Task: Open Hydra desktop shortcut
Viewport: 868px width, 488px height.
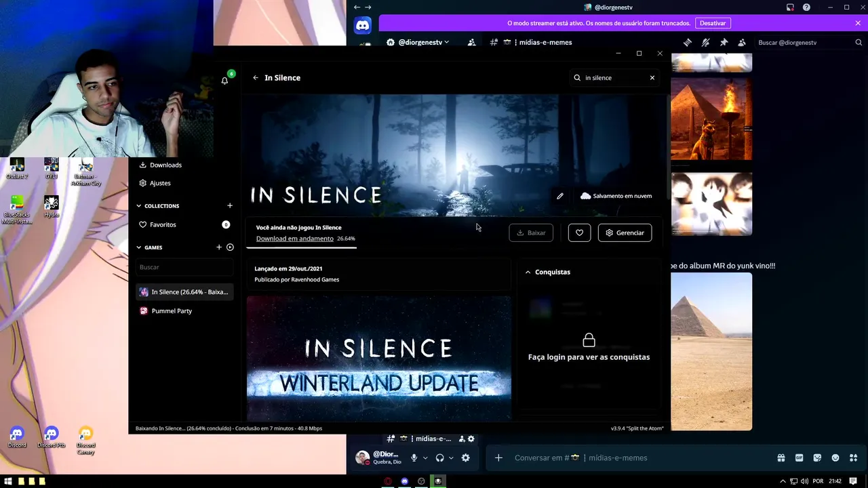Action: [51, 207]
